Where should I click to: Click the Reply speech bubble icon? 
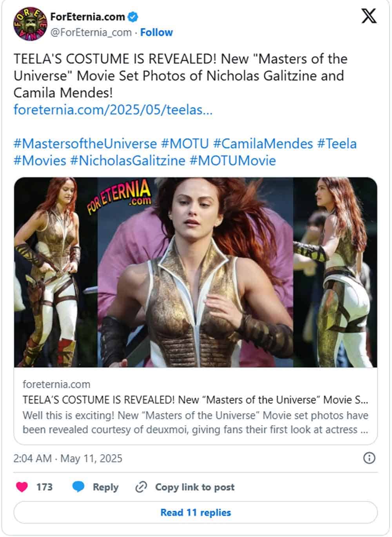tap(78, 487)
